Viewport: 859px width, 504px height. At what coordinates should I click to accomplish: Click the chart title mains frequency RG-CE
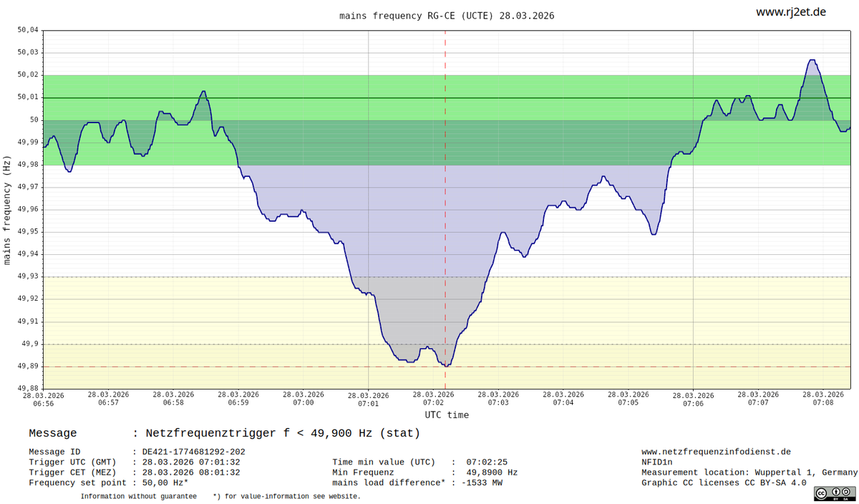coord(447,15)
